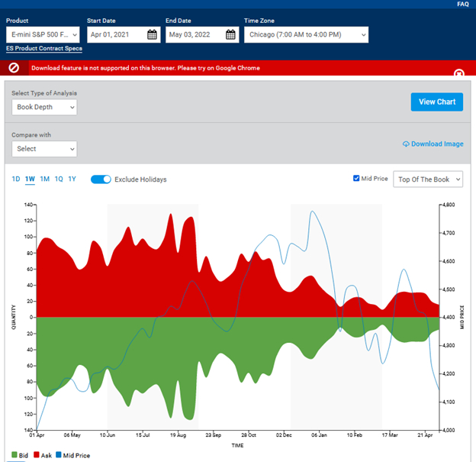The width and height of the screenshot is (476, 462).
Task: Click the Download Image cloud icon
Action: (406, 144)
